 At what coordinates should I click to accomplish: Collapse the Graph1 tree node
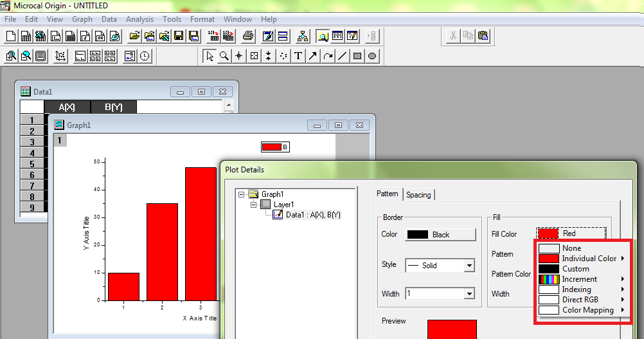tap(241, 194)
